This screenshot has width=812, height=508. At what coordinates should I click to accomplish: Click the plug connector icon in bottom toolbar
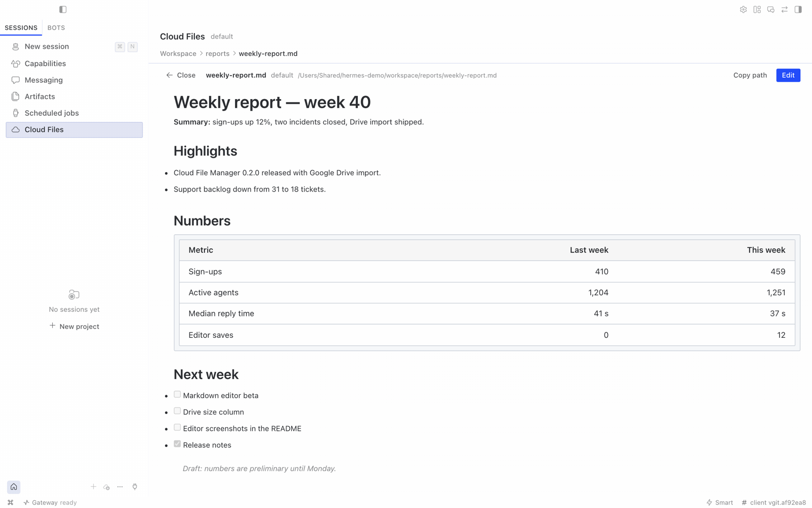[x=134, y=487]
